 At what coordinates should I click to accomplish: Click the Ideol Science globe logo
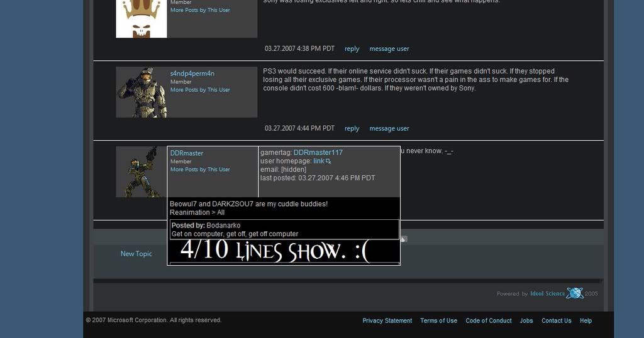[574, 293]
